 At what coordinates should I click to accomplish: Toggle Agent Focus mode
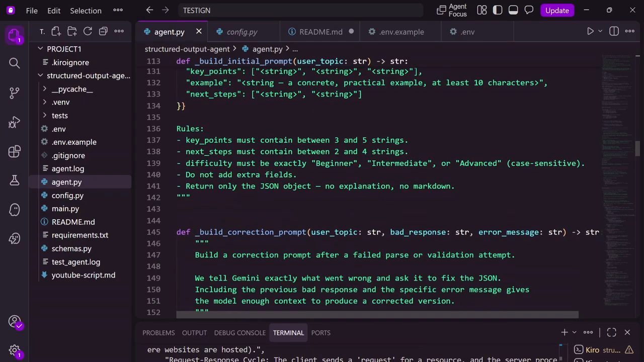(452, 10)
